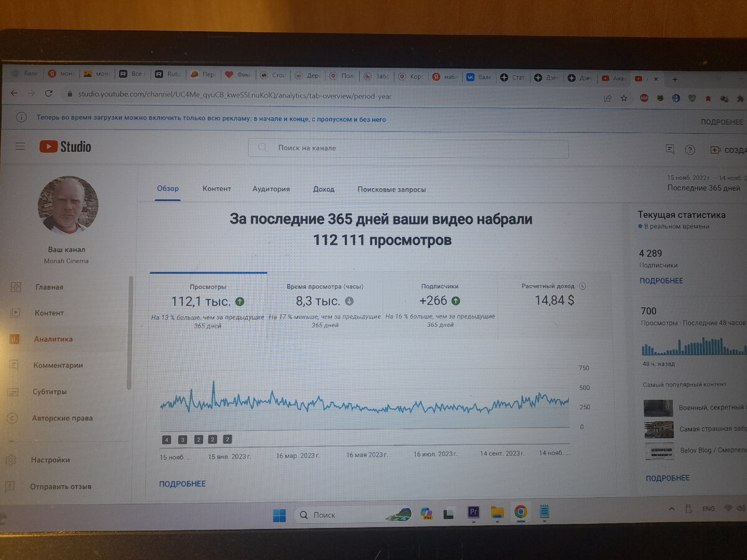747x560 pixels.
Task: Click ПОДРОБНЕЕ in the ad notification banner
Action: [722, 122]
